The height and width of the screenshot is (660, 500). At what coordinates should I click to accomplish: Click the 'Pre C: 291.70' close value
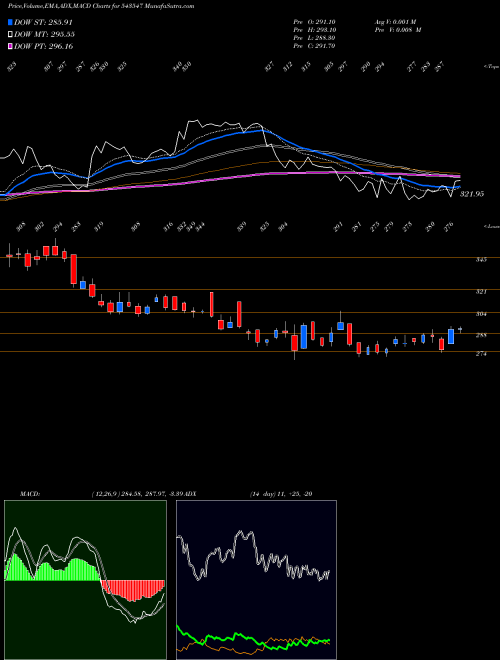[x=314, y=46]
